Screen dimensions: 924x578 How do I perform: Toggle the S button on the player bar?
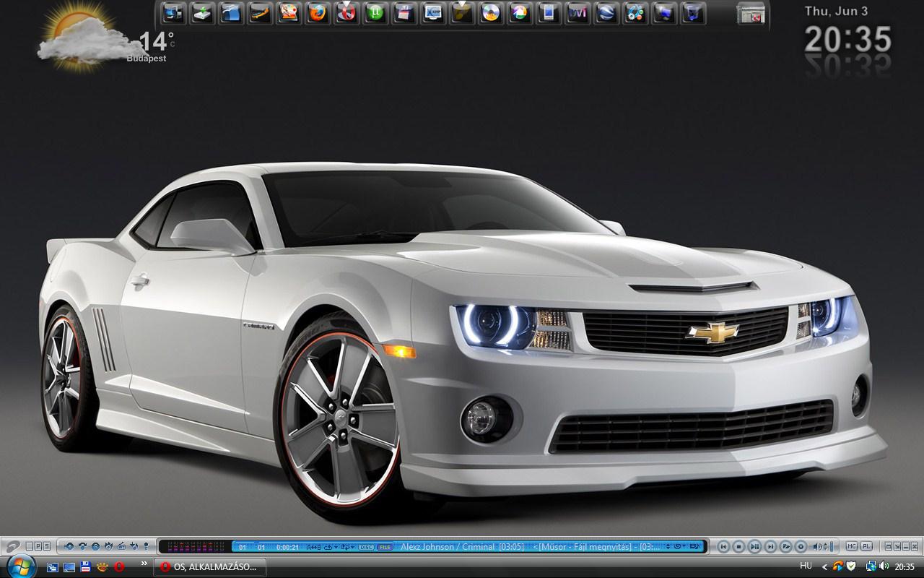point(47,546)
